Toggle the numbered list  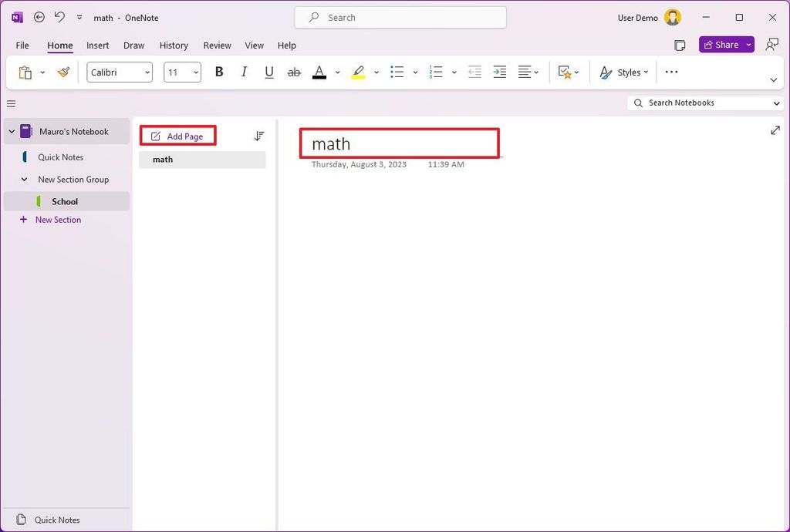tap(435, 72)
